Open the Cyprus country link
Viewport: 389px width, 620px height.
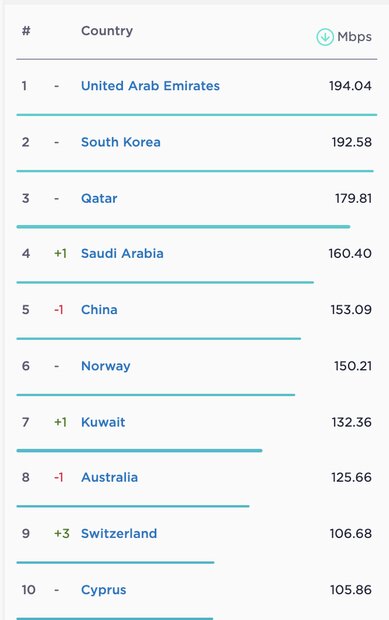104,590
